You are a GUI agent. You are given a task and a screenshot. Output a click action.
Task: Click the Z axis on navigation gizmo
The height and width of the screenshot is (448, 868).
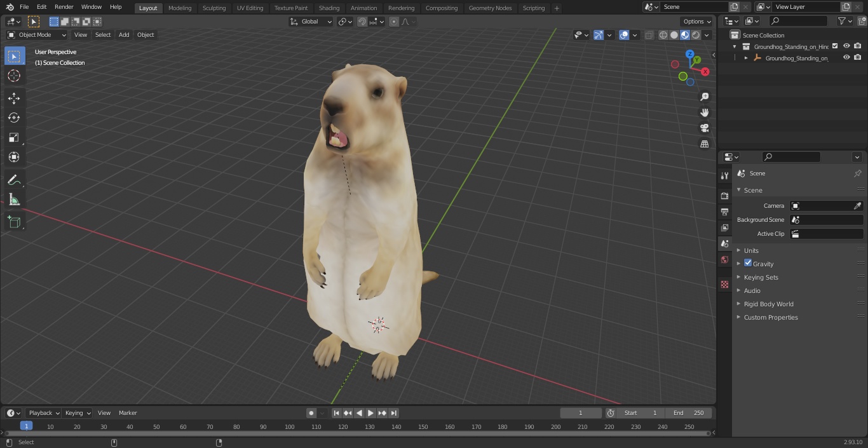pyautogui.click(x=690, y=54)
